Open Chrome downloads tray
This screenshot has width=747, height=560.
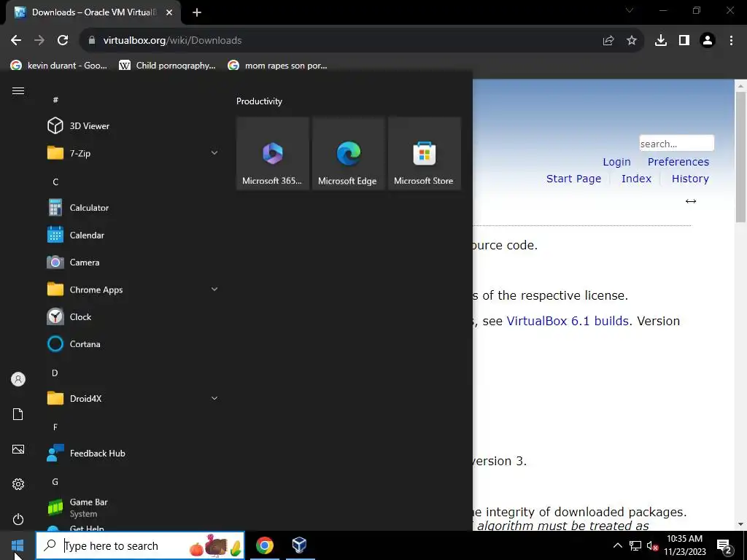coord(661,41)
